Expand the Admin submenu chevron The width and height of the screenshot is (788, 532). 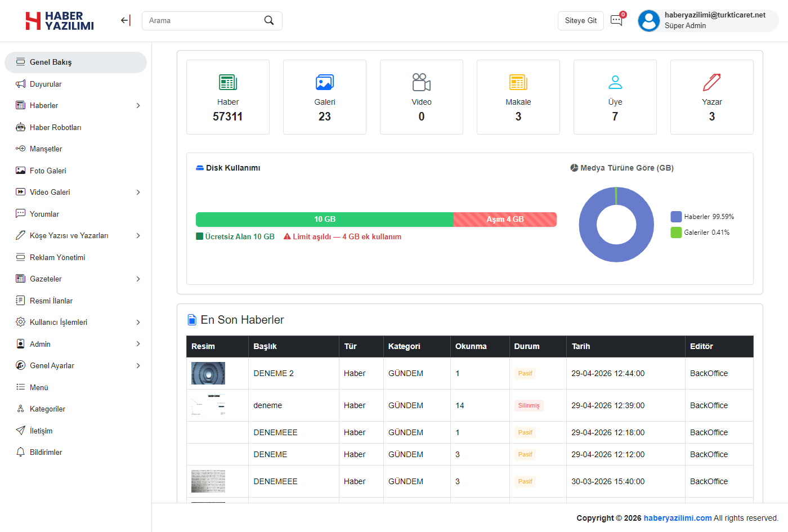[138, 344]
